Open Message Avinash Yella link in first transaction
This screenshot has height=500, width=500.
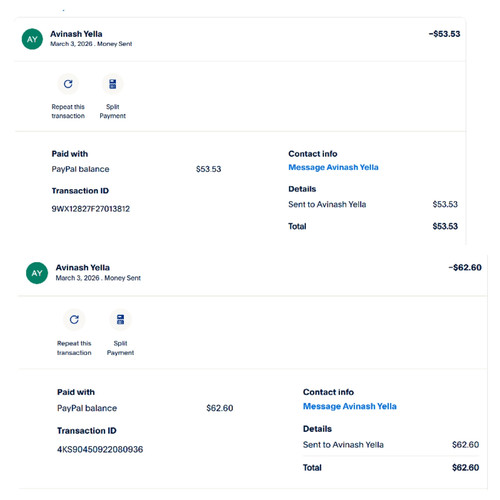click(333, 167)
